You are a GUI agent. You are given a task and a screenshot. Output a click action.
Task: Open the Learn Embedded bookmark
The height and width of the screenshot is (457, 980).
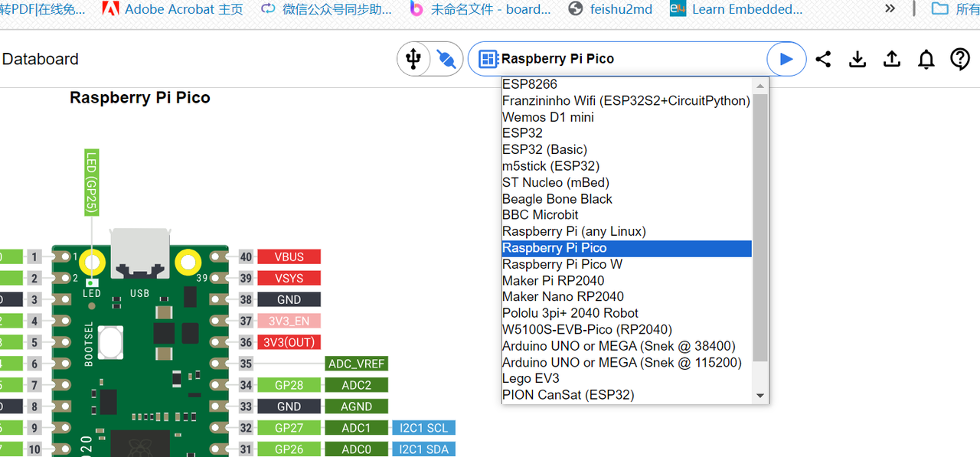(x=737, y=9)
